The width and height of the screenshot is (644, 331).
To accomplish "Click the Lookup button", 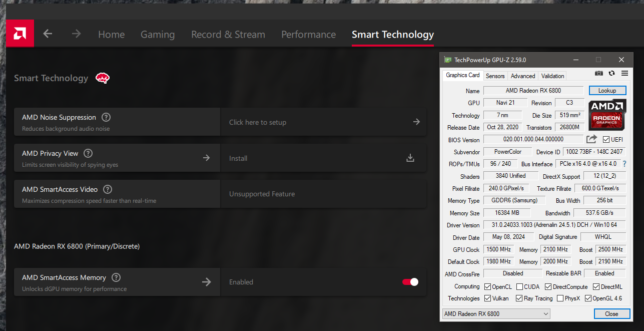I will [607, 91].
